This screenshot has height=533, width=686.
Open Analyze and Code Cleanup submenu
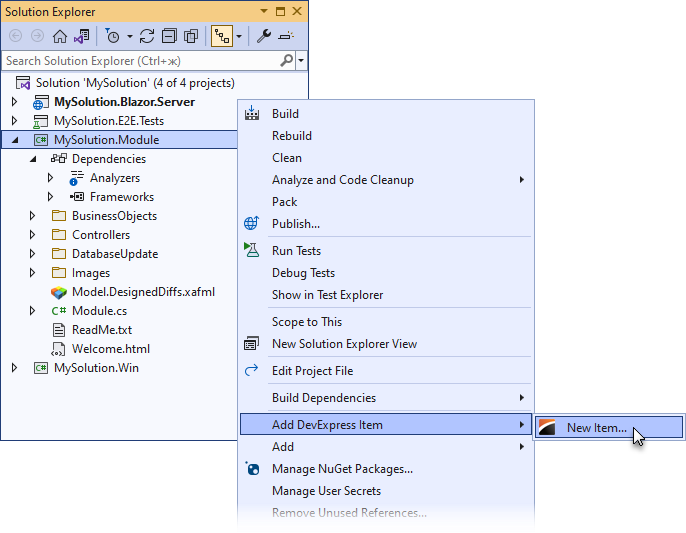(x=385, y=180)
